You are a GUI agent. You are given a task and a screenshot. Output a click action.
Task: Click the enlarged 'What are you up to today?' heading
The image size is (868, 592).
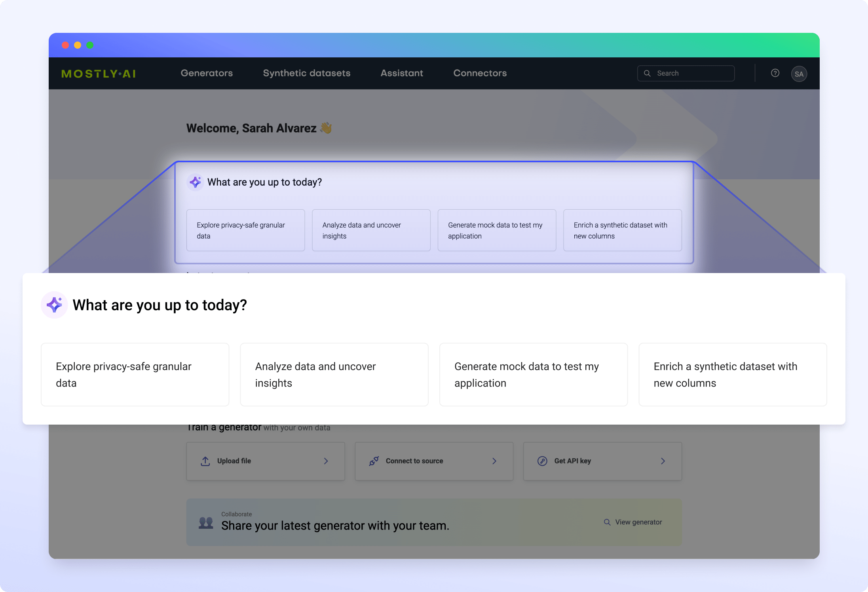coord(160,305)
